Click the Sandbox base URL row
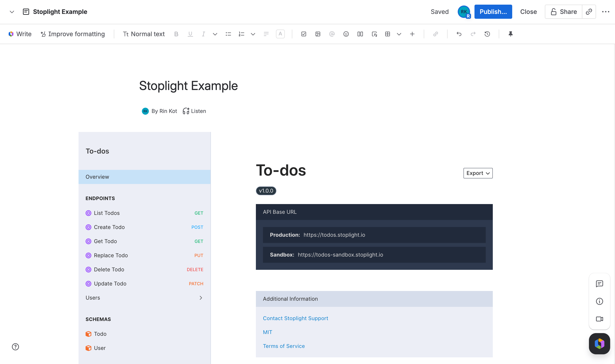The width and height of the screenshot is (615, 364). click(374, 255)
